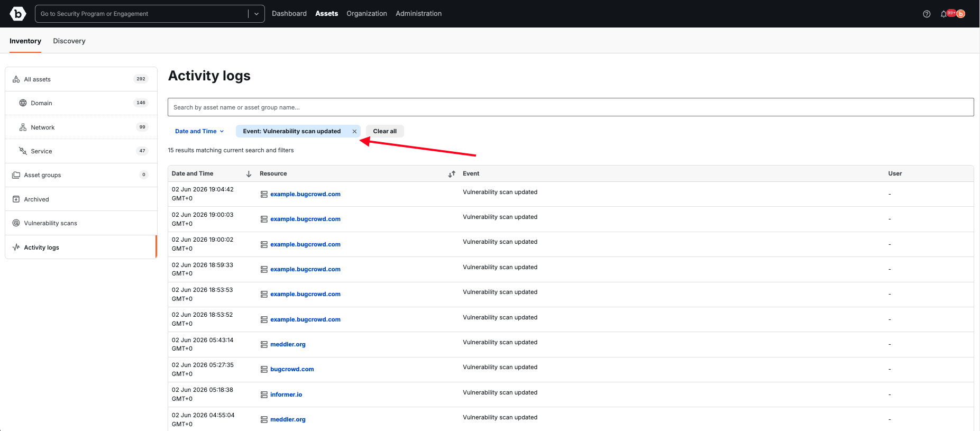Select Archived in the sidebar
The image size is (980, 431).
[x=81, y=199]
